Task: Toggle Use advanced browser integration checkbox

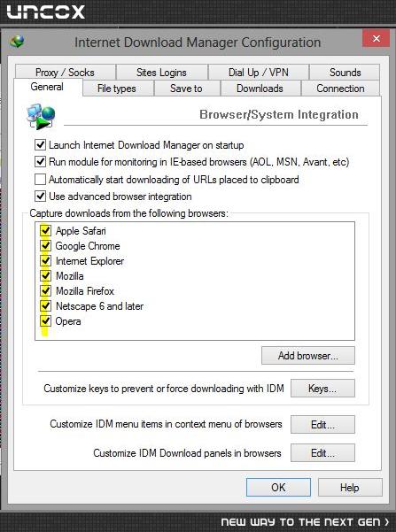Action: point(40,197)
